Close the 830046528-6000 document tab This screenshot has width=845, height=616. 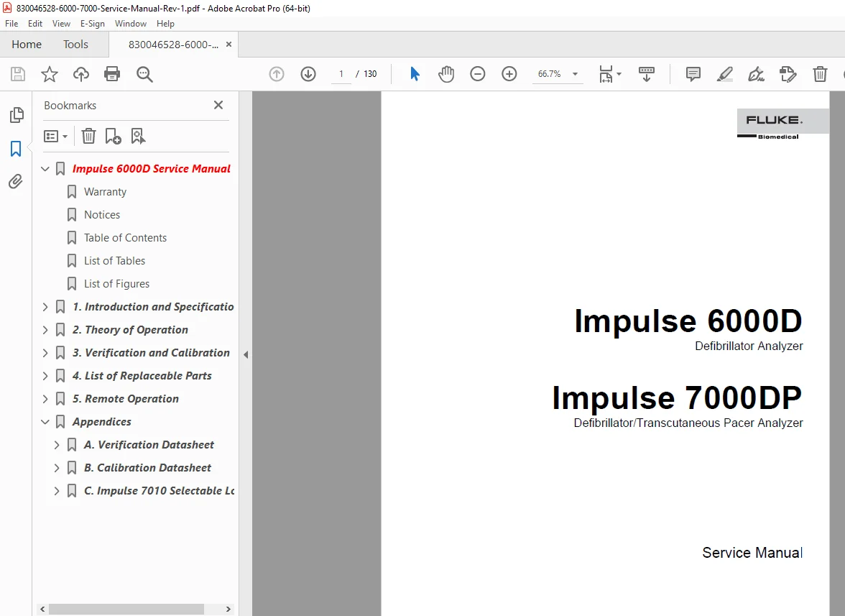pyautogui.click(x=228, y=44)
